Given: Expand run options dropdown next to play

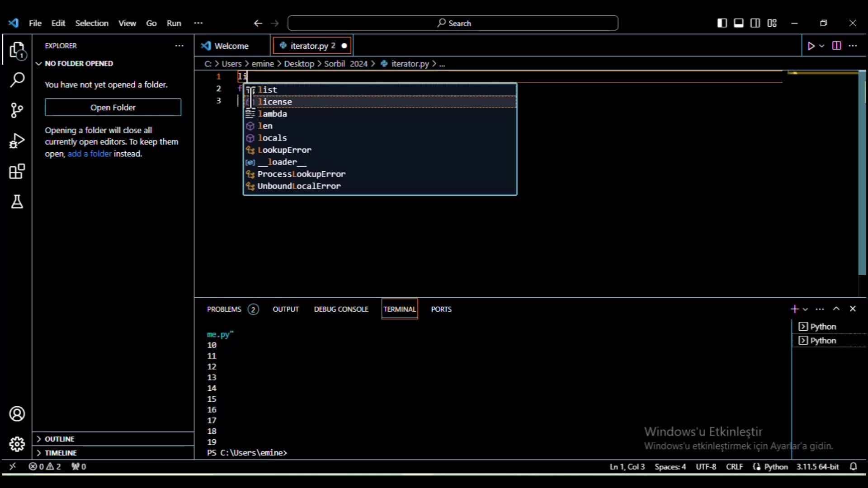Looking at the screenshot, I should (x=822, y=46).
